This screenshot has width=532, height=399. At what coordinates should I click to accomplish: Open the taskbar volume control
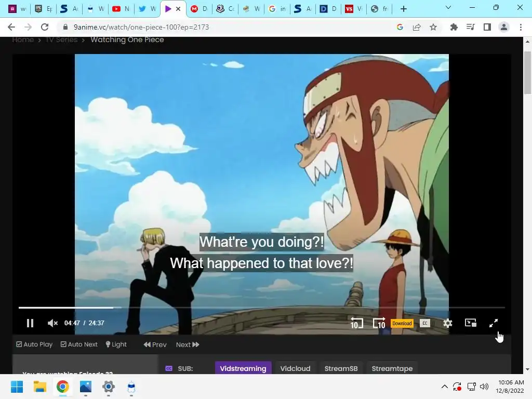tap(484, 387)
